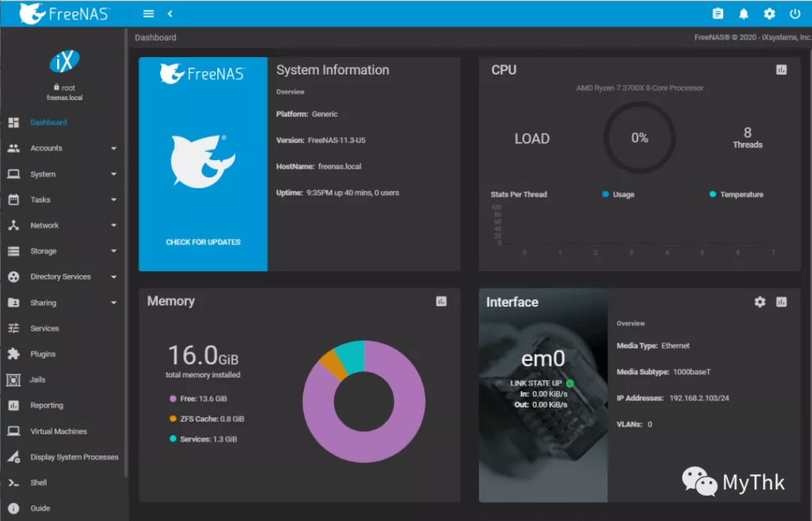This screenshot has width=812, height=521.
Task: Click the sidebar scrollbar
Action: [126, 253]
